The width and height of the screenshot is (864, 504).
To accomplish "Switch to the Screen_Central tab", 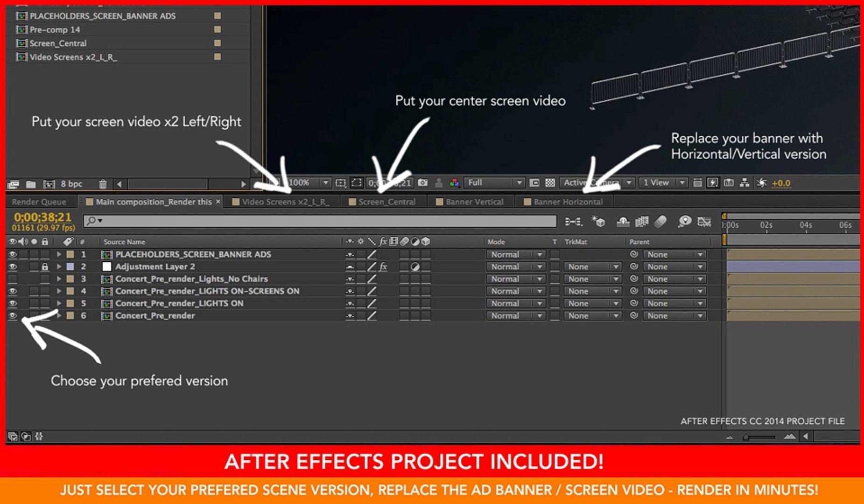I will (382, 202).
